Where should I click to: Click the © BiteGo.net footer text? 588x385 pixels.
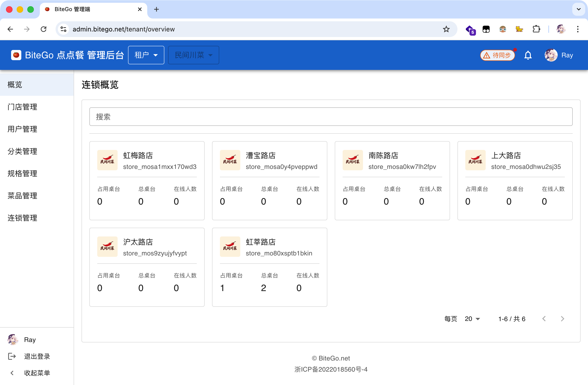point(331,358)
